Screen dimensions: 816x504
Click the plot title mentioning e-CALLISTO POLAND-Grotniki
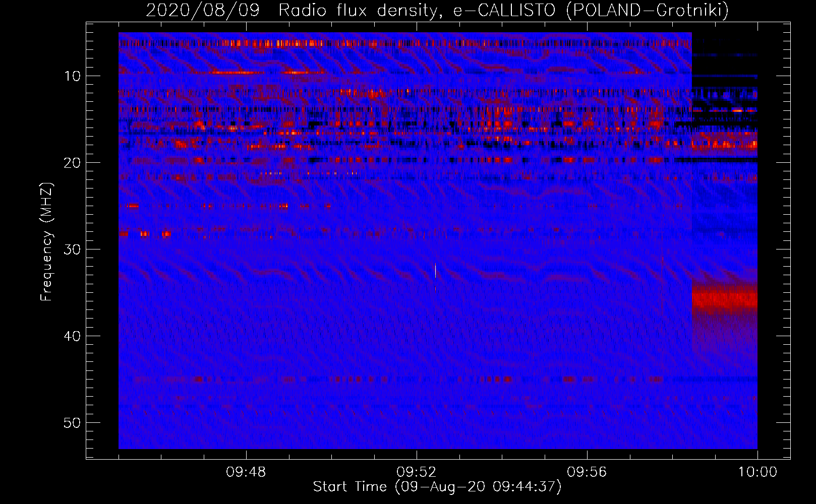click(x=437, y=10)
